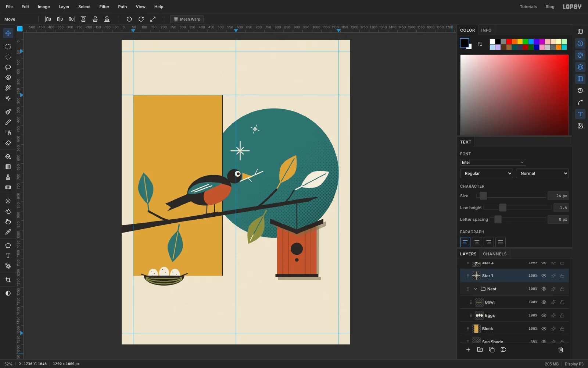Viewport: 588px width, 368px height.
Task: Collapse the Nest layer group
Action: (476, 289)
